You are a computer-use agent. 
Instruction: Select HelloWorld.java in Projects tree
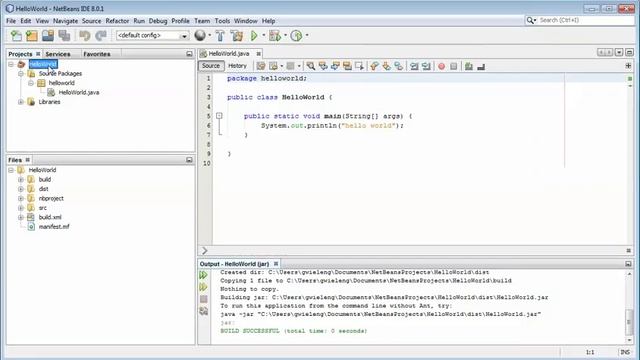coord(79,92)
